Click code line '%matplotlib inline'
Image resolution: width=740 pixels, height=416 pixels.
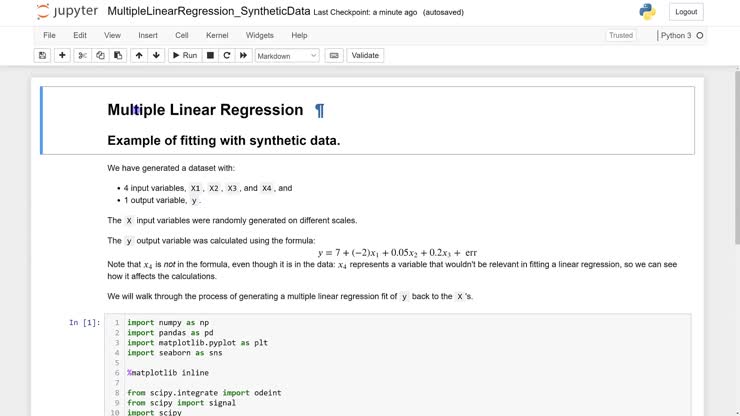click(168, 373)
